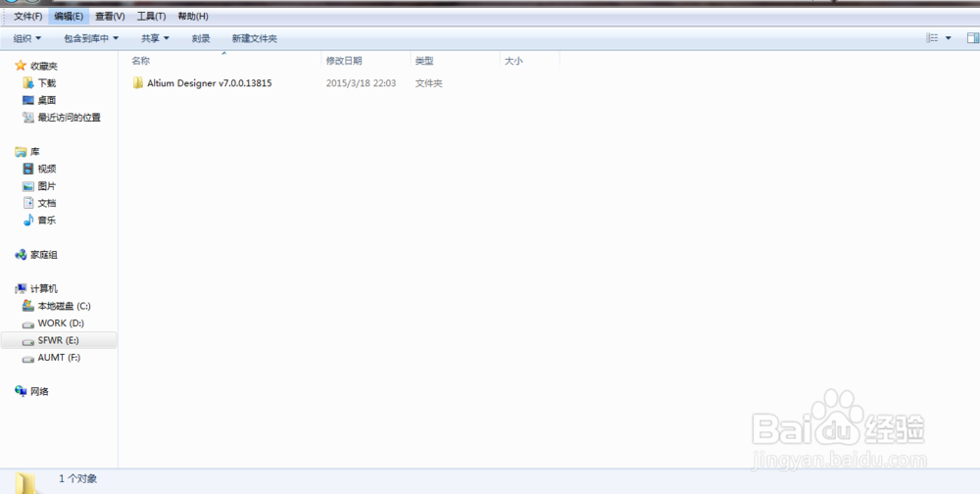This screenshot has width=980, height=494.
Task: Open the 帮助(H) menu
Action: [x=193, y=17]
